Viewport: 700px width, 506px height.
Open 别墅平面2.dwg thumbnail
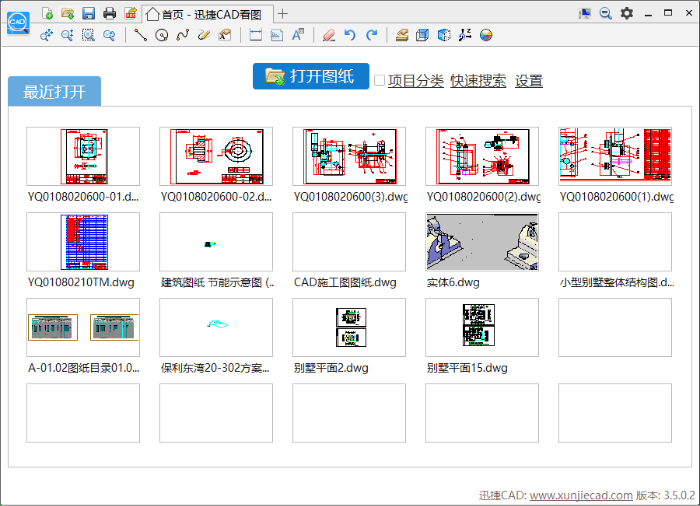349,327
